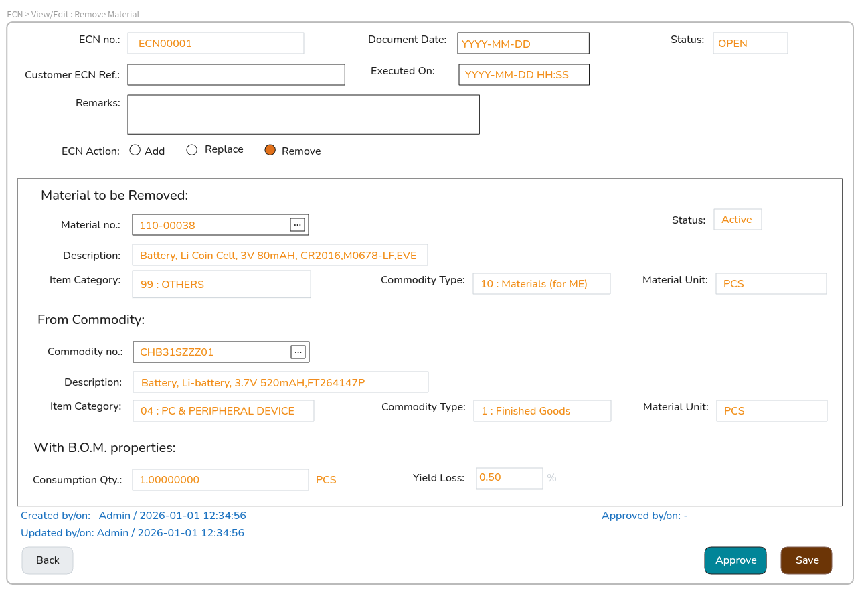Click the Yield Loss label
This screenshot has width=868, height=600.
tap(438, 478)
